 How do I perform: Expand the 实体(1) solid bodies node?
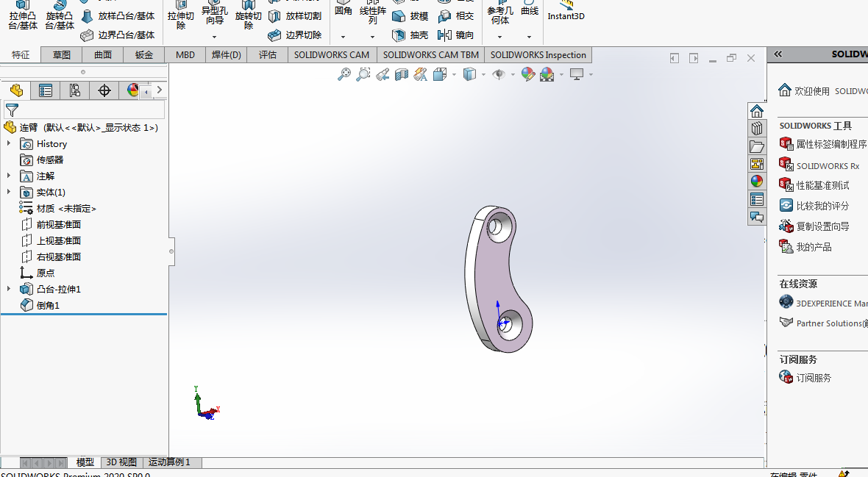8,192
